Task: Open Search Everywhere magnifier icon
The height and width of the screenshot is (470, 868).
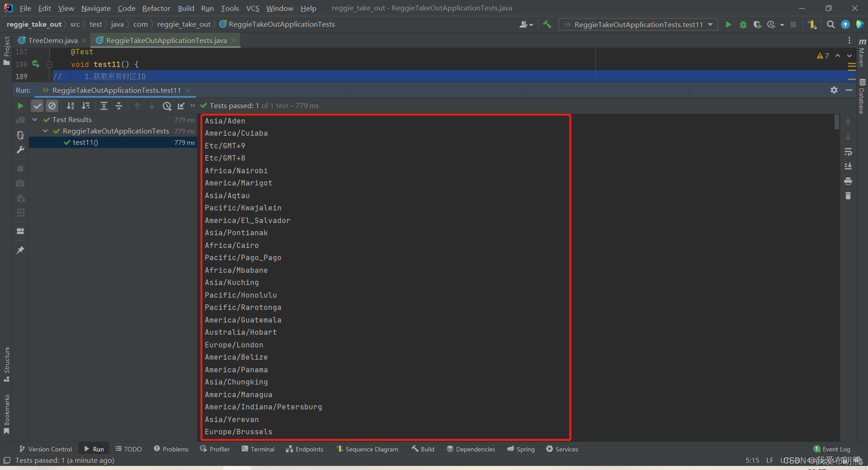Action: (x=830, y=24)
